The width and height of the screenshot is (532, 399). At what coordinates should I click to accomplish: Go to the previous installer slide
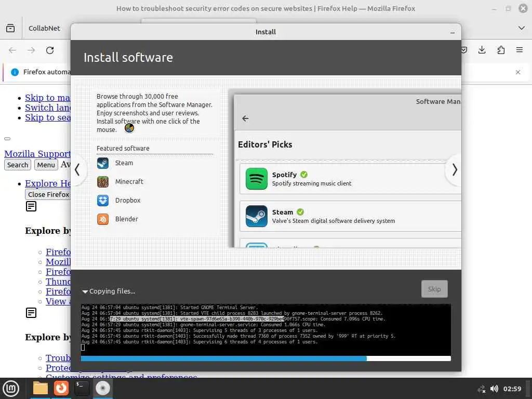77,170
